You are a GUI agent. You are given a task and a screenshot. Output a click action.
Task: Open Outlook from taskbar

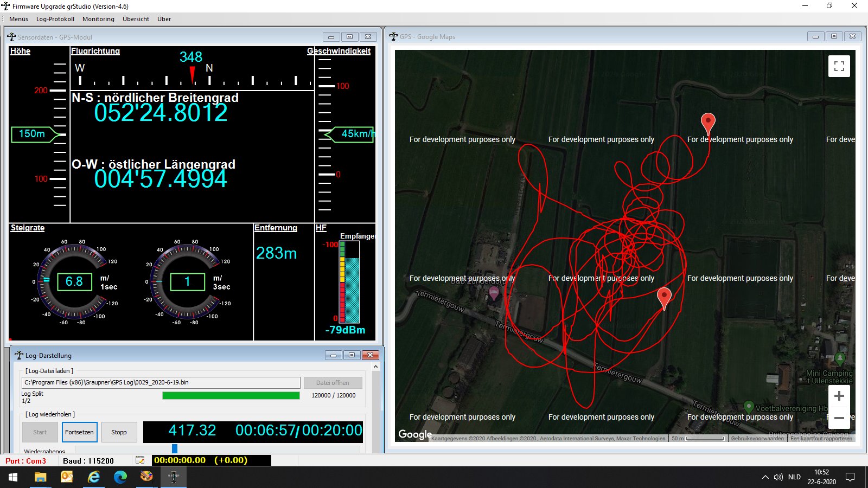tap(67, 477)
